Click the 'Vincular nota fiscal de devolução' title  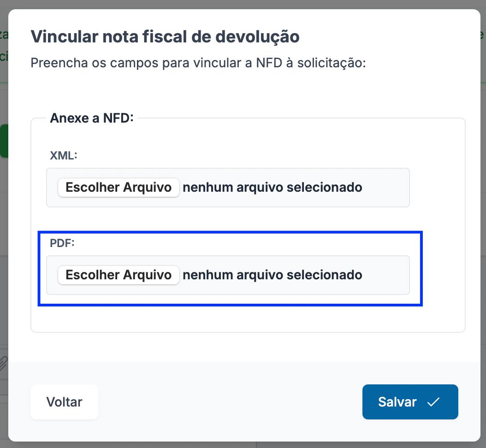coord(165,36)
